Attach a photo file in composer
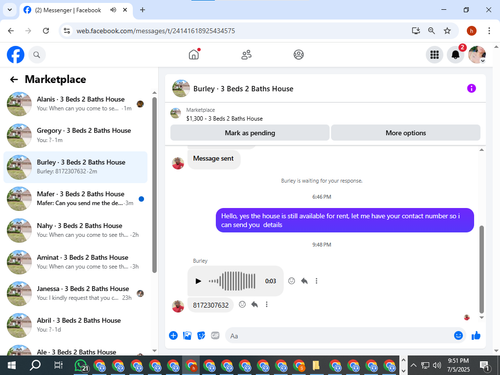Screen dimensions: 500x375 [x=187, y=335]
